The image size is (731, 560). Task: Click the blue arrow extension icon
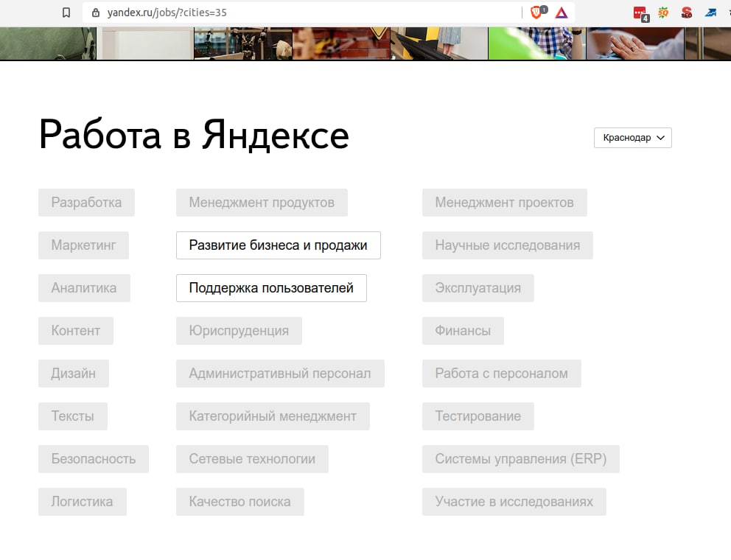tap(710, 13)
